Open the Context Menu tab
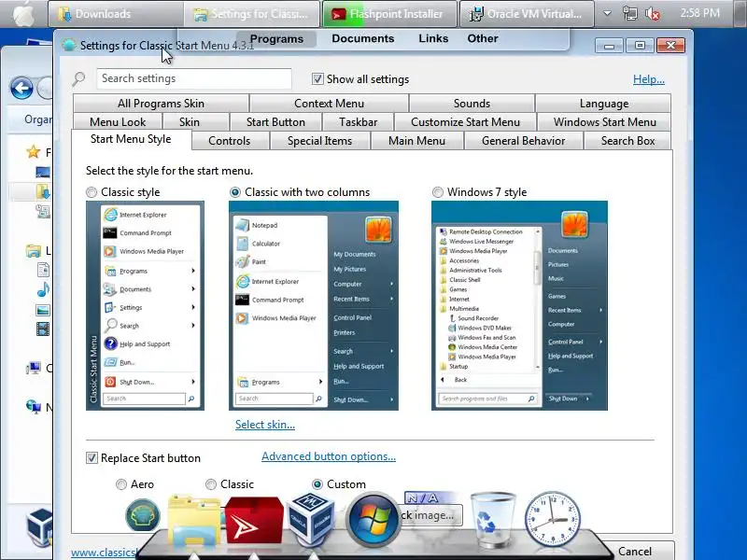Screen dimensions: 747x560 coord(329,104)
